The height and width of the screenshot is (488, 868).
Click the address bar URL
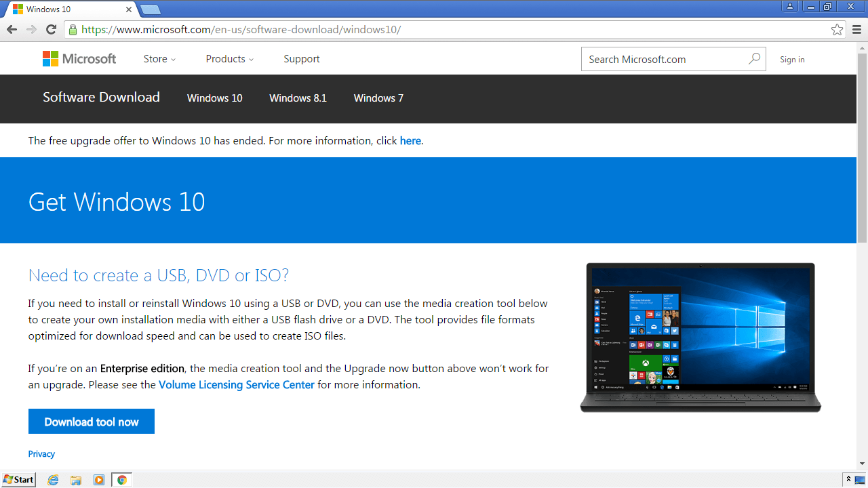(241, 30)
